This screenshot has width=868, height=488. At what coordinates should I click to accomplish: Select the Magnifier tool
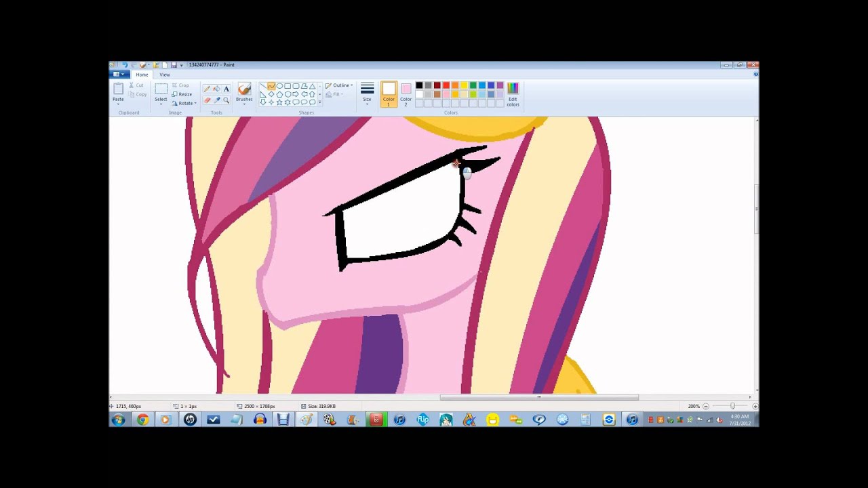pos(226,100)
